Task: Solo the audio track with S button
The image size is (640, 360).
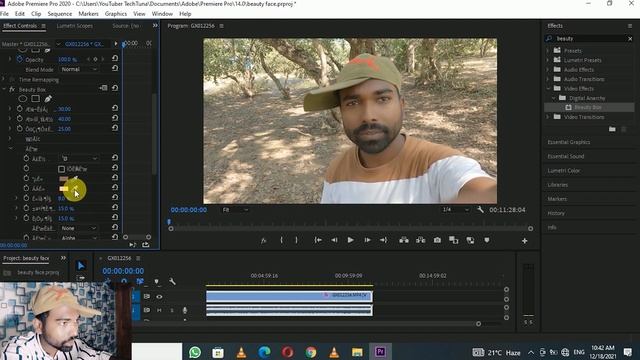Action: (x=172, y=310)
